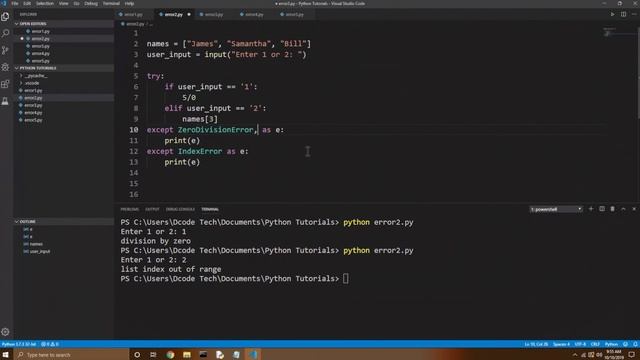Change indentation via Spaces: 4
This screenshot has height=360, width=640.
tap(561, 344)
